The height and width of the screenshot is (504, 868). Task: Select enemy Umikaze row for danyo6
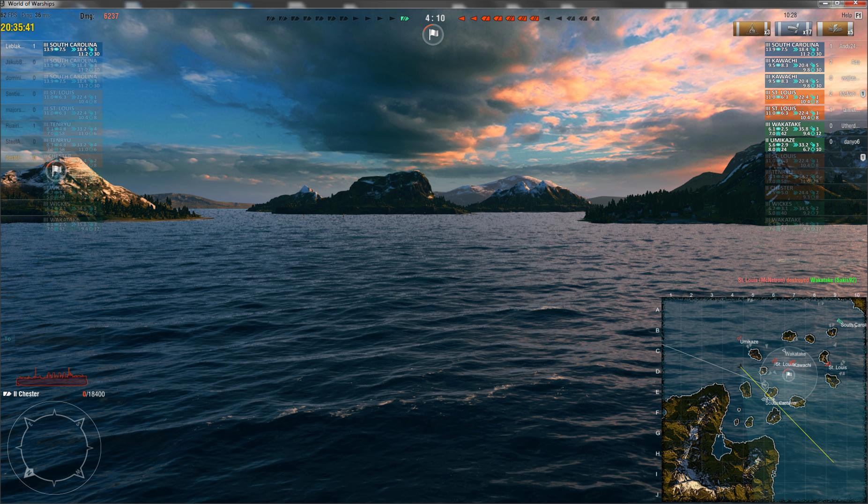click(815, 144)
